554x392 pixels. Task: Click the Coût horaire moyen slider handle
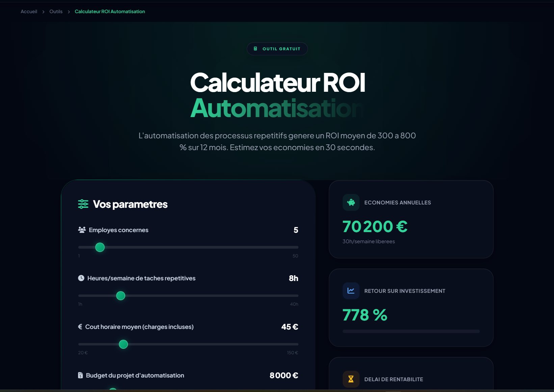pyautogui.click(x=123, y=344)
